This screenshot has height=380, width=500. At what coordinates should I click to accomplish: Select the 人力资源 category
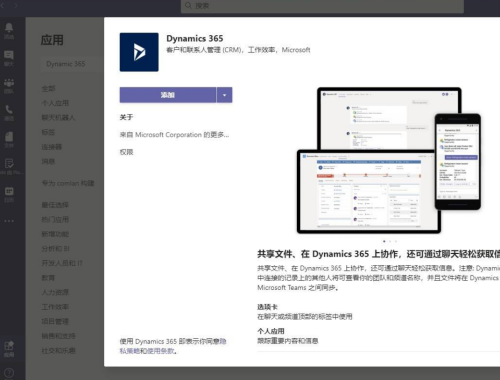[55, 292]
